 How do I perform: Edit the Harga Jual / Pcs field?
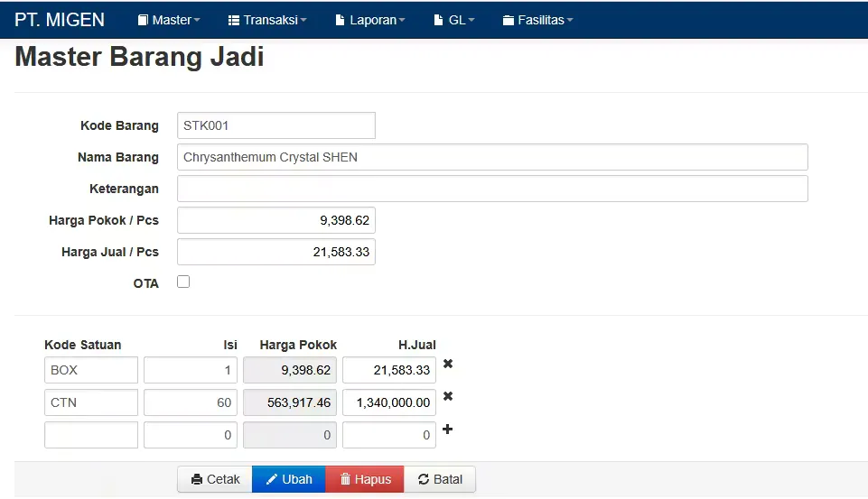[x=276, y=252]
